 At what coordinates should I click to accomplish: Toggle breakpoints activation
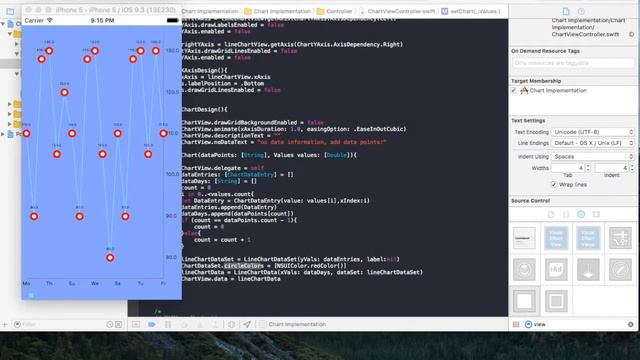[x=151, y=324]
